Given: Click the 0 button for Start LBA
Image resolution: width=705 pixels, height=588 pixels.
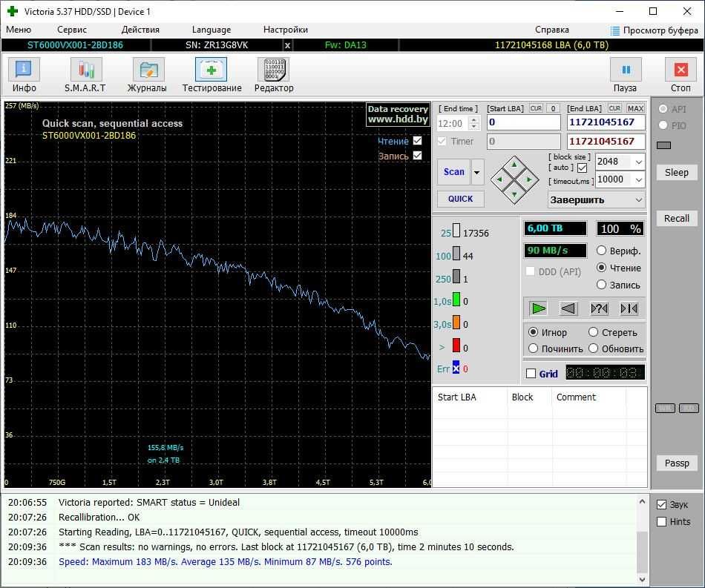Looking at the screenshot, I should pos(553,108).
